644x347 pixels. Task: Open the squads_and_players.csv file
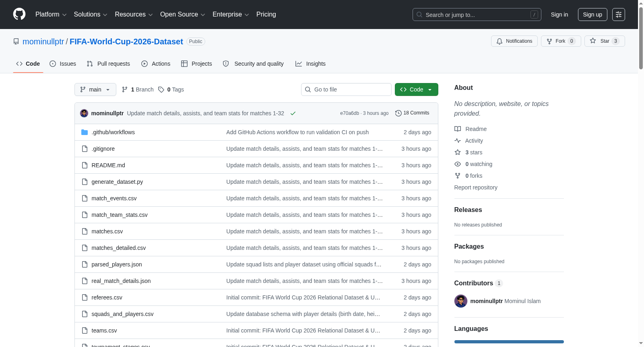coord(122,314)
